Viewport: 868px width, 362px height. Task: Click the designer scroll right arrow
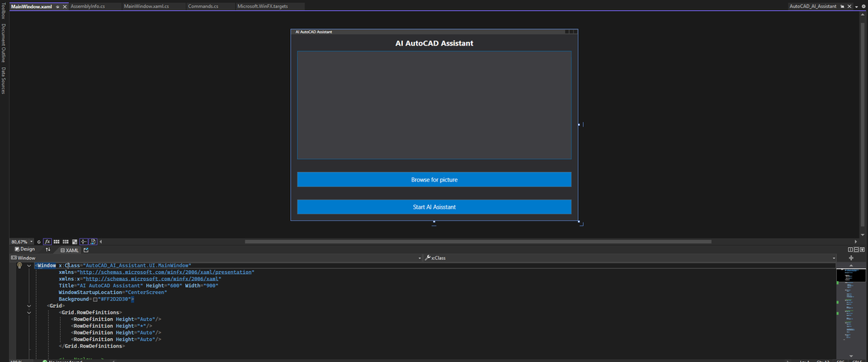pyautogui.click(x=854, y=241)
